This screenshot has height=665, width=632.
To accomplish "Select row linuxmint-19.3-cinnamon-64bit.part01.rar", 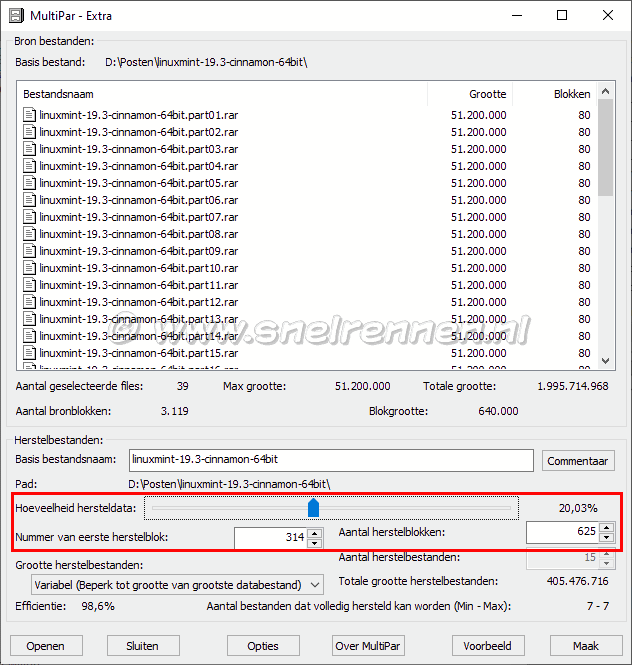I will (307, 115).
